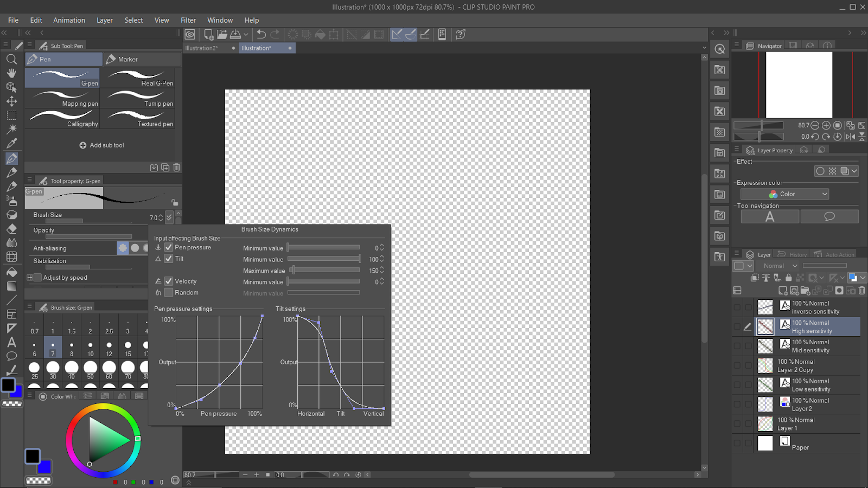The height and width of the screenshot is (488, 868).
Task: Select the Rectangle selection tool
Action: (11, 115)
